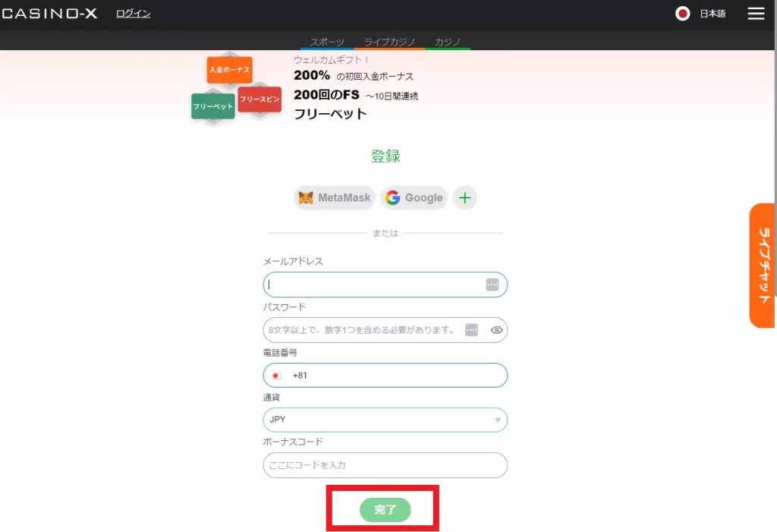Click the green 完了 button
The width and height of the screenshot is (777, 532).
(x=385, y=510)
